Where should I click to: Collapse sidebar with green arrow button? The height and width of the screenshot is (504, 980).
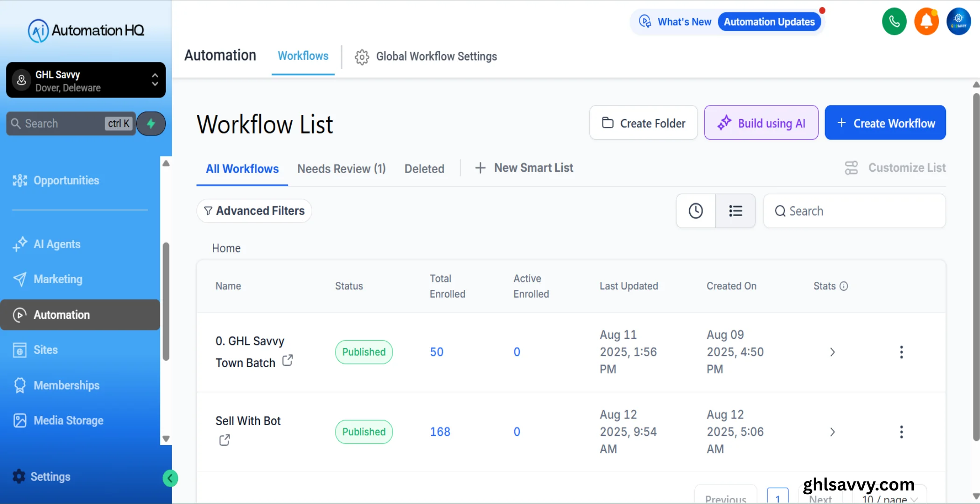(x=170, y=478)
